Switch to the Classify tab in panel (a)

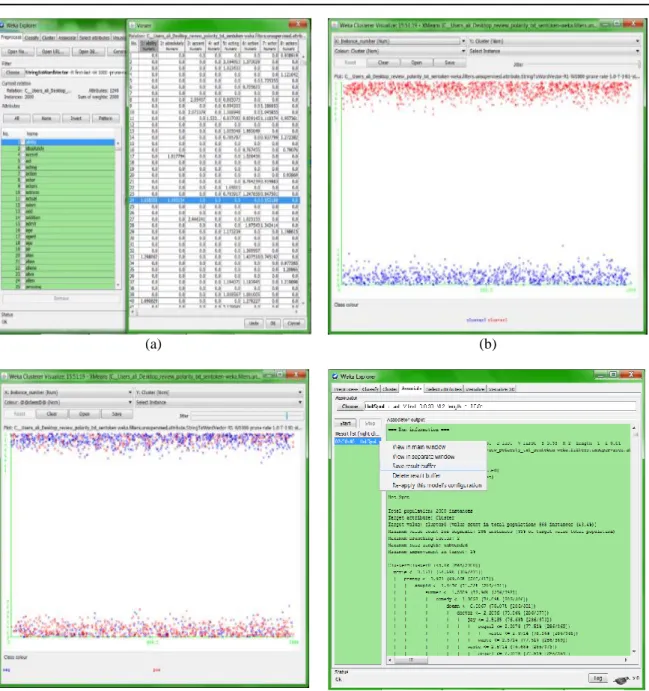point(32,38)
